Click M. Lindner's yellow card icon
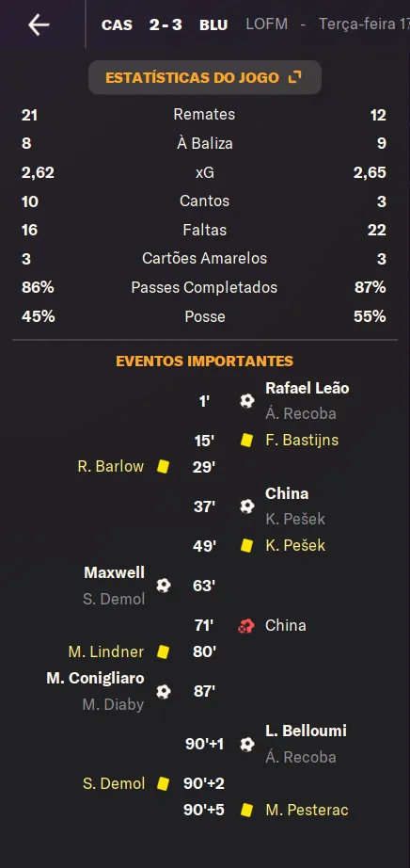Viewport: 410px width, 868px height. tap(163, 652)
